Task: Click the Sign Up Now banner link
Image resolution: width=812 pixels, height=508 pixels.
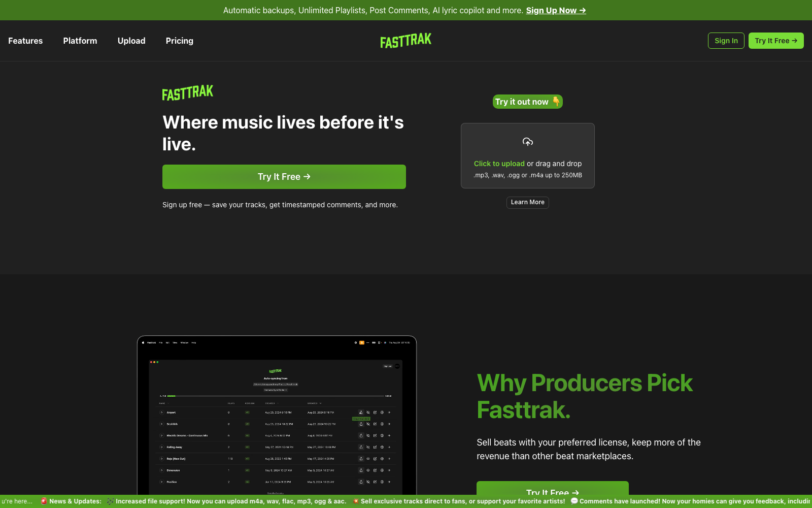Action: click(556, 10)
